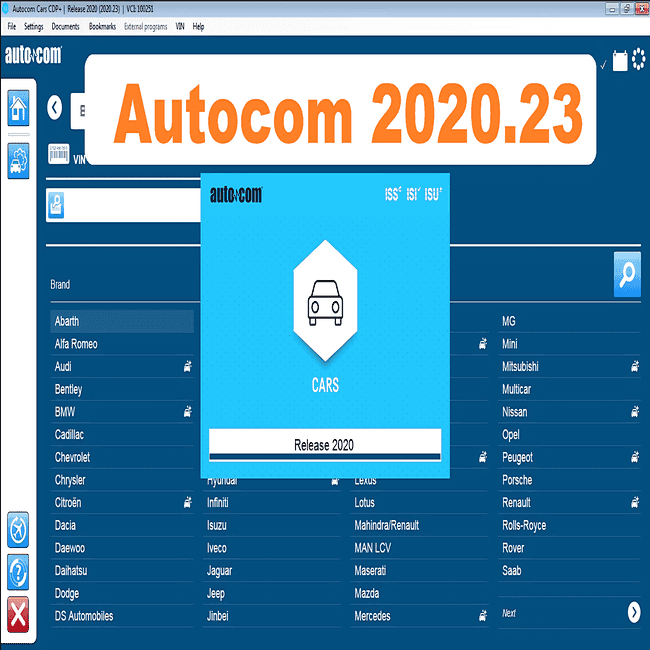The image size is (650, 650).
Task: Click the Next page arrow icon
Action: (634, 612)
